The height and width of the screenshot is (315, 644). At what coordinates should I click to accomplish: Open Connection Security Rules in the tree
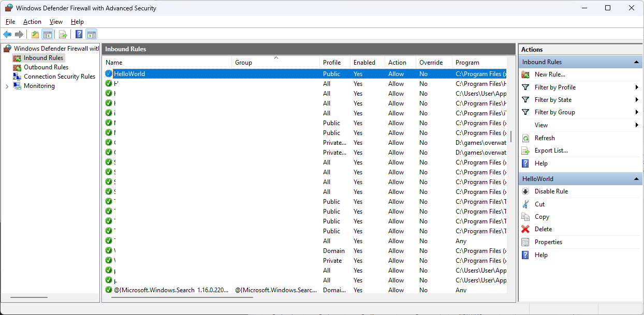click(x=60, y=77)
